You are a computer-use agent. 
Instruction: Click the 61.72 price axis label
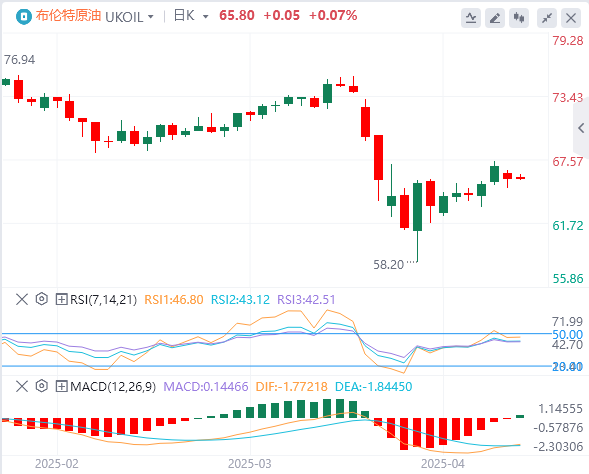click(x=568, y=226)
